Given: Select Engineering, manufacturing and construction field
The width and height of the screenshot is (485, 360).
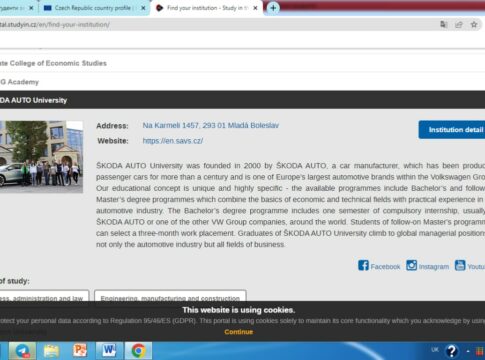Looking at the screenshot, I should tap(170, 296).
